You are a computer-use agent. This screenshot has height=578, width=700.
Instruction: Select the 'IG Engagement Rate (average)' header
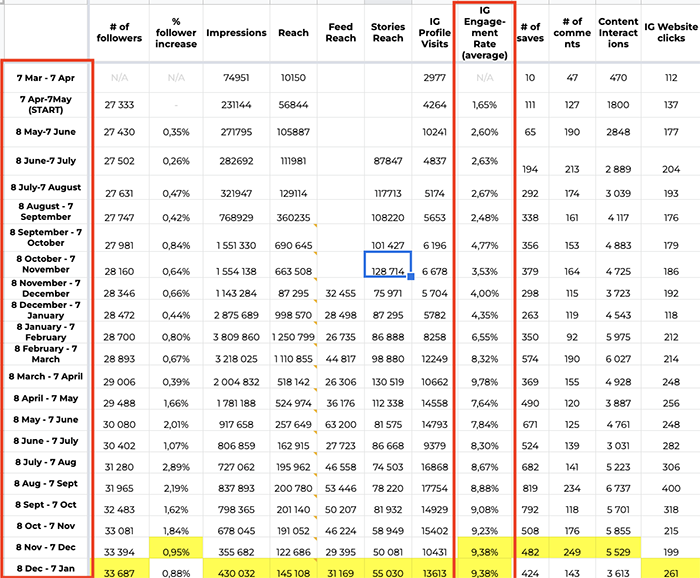pos(483,33)
